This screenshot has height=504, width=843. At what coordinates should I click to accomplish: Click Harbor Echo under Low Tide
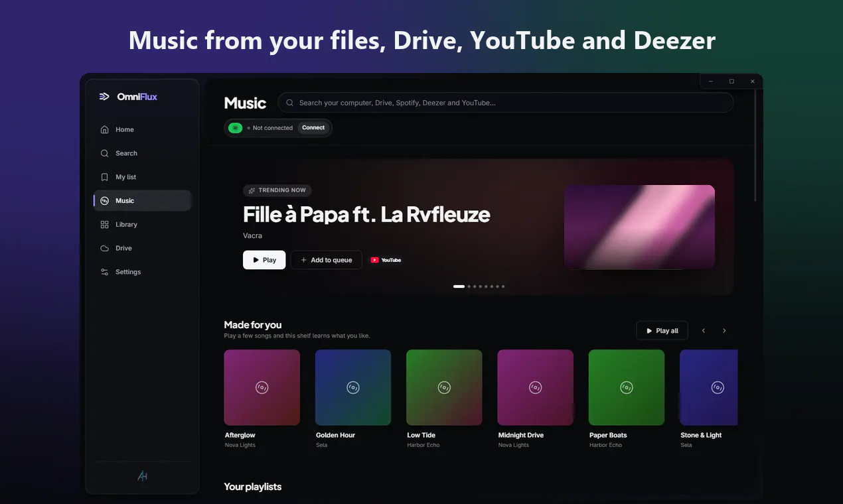[x=423, y=445]
